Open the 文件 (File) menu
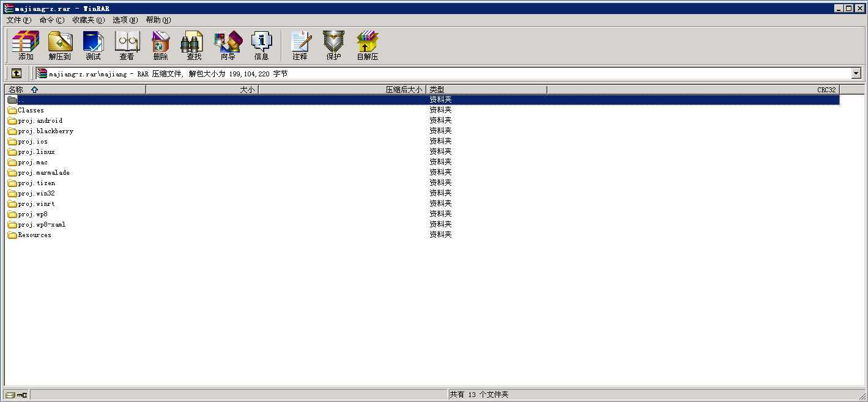Viewport: 868px width, 402px height. pos(18,20)
